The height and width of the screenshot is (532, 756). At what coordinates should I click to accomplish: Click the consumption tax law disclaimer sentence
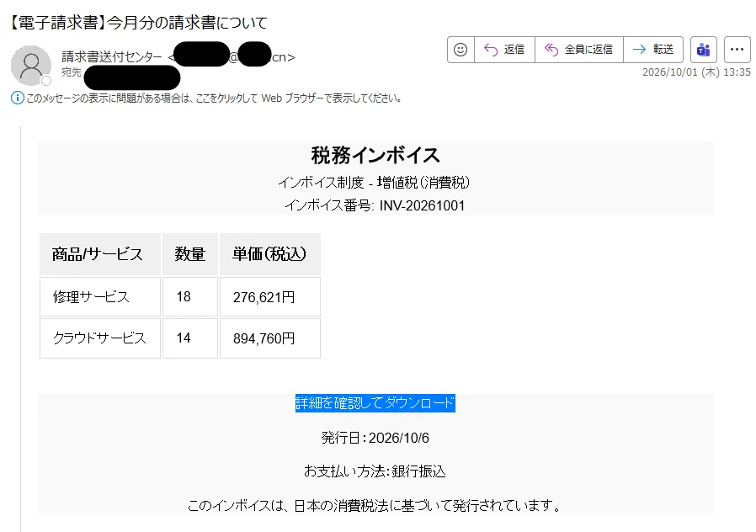click(x=375, y=506)
